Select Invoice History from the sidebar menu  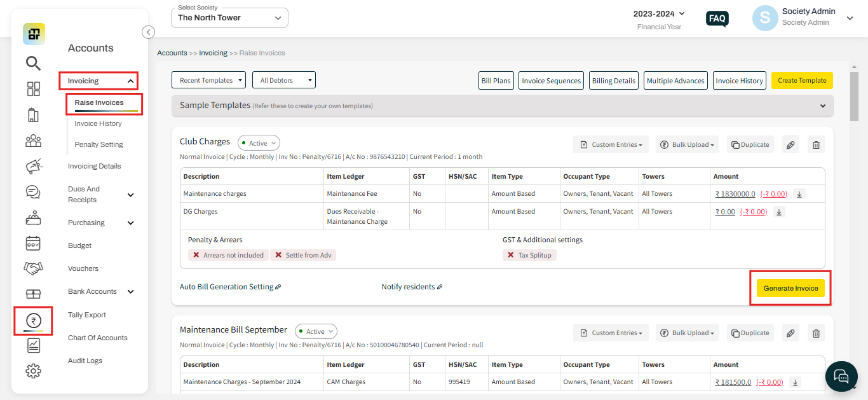point(97,123)
